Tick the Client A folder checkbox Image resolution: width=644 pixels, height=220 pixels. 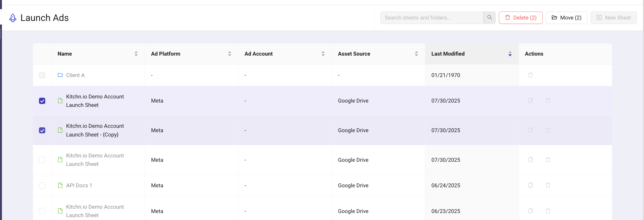(42, 75)
